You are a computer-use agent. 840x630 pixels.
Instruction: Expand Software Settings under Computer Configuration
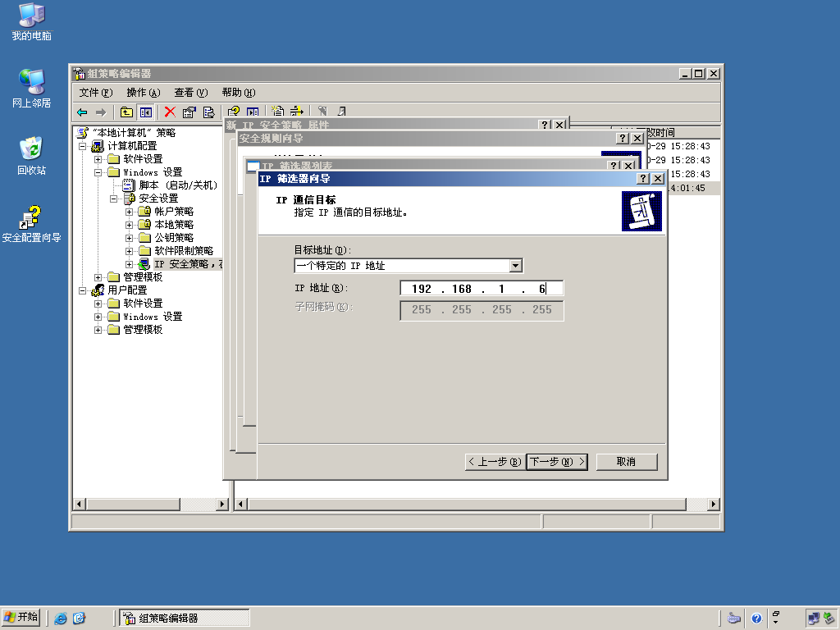tap(98, 159)
